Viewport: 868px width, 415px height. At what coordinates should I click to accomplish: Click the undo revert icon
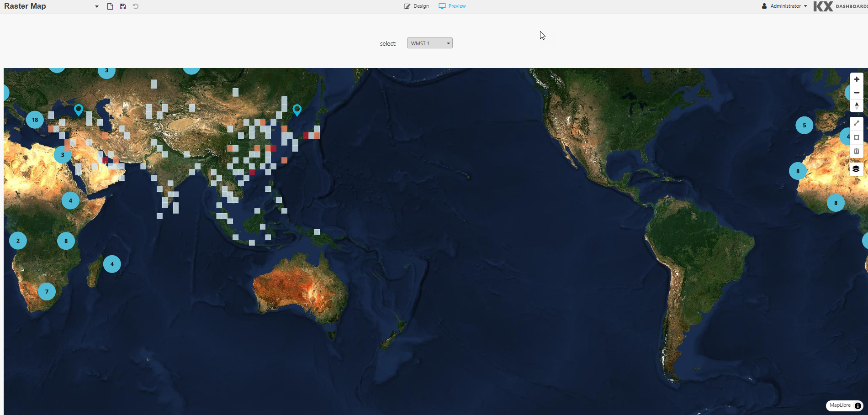tap(136, 6)
